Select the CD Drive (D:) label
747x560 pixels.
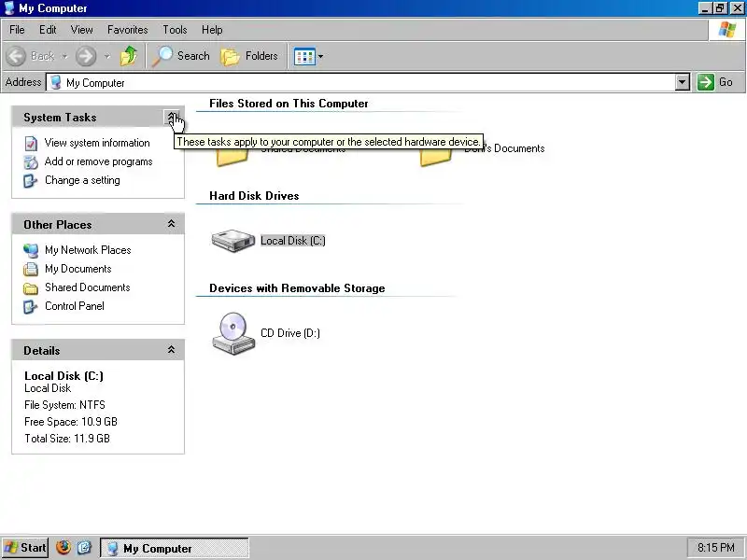pos(290,333)
